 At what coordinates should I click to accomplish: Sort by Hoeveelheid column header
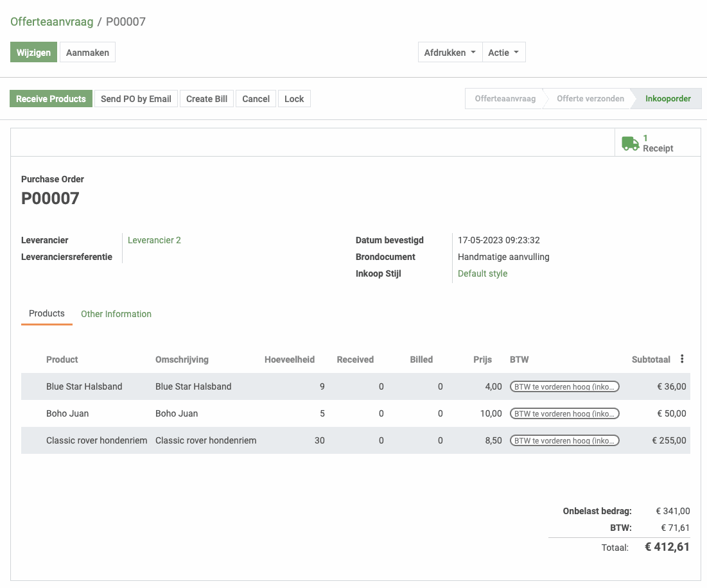pos(290,359)
